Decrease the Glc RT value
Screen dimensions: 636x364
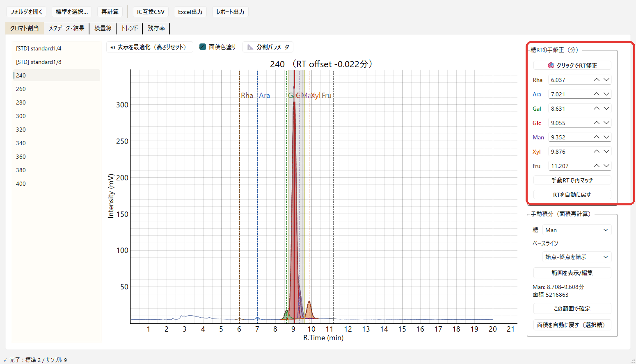(x=606, y=123)
